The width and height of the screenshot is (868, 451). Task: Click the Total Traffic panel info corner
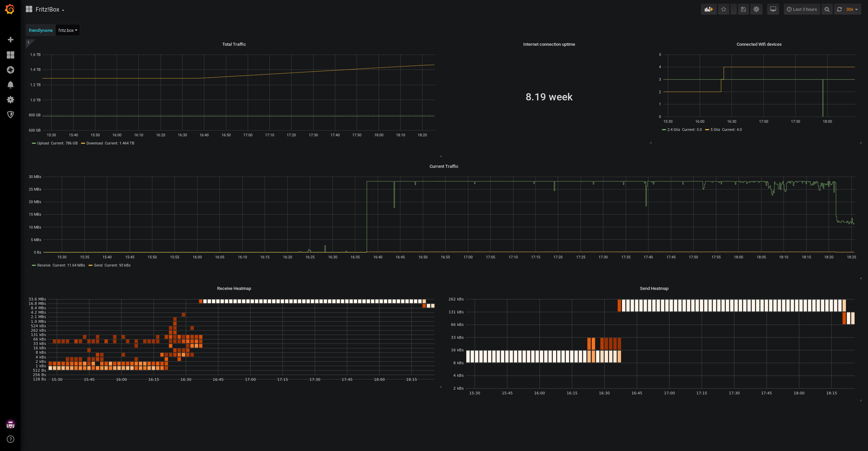pos(29,42)
